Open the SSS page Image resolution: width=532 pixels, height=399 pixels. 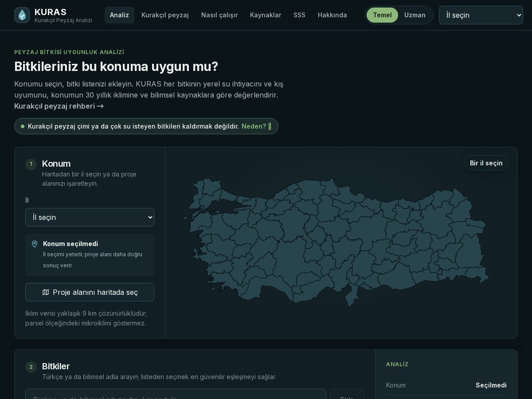pos(299,15)
